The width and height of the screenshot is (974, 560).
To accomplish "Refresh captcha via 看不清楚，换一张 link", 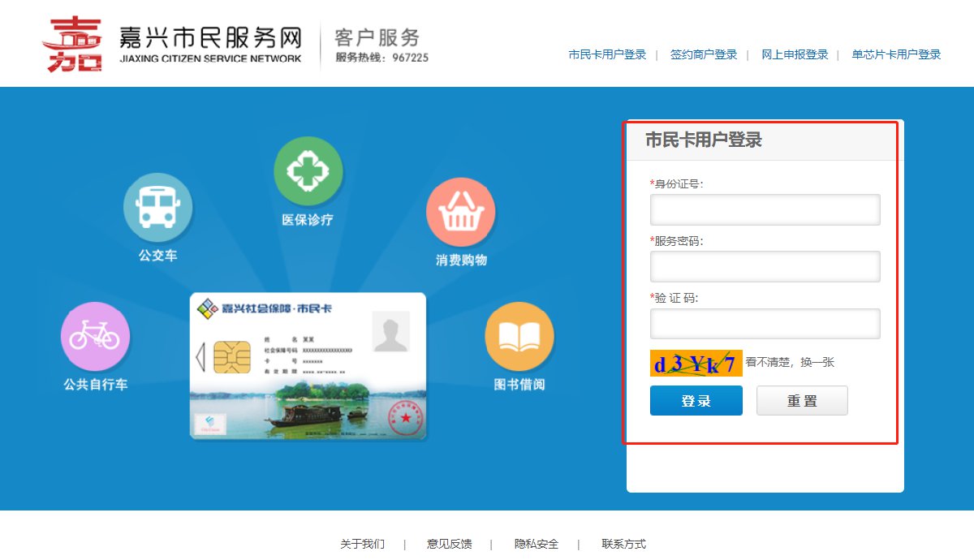I will click(790, 363).
